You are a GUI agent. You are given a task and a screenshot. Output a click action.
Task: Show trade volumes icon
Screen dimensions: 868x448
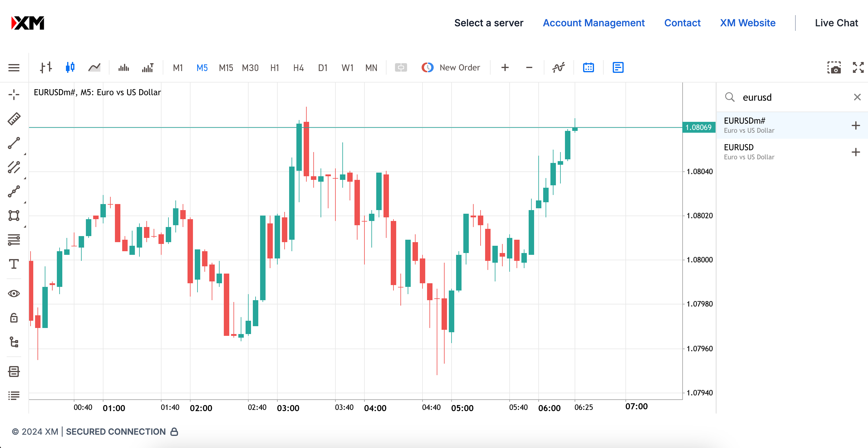pos(148,68)
